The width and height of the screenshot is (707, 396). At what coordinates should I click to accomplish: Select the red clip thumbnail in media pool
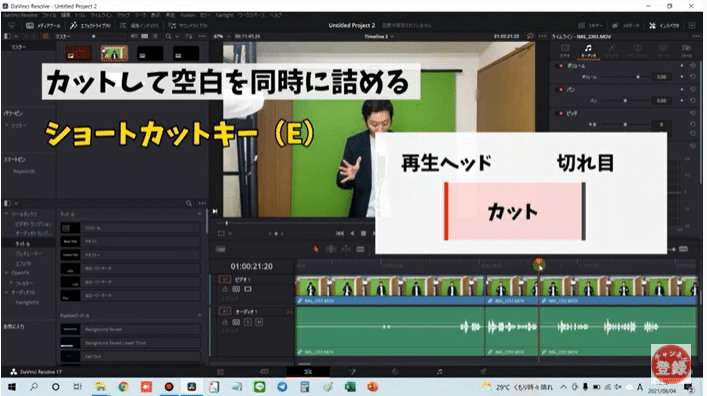click(78, 54)
